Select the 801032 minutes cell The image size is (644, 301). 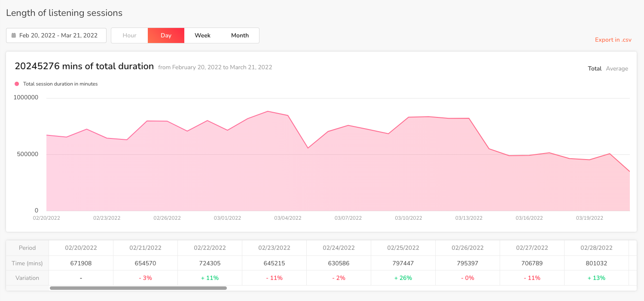coord(596,263)
